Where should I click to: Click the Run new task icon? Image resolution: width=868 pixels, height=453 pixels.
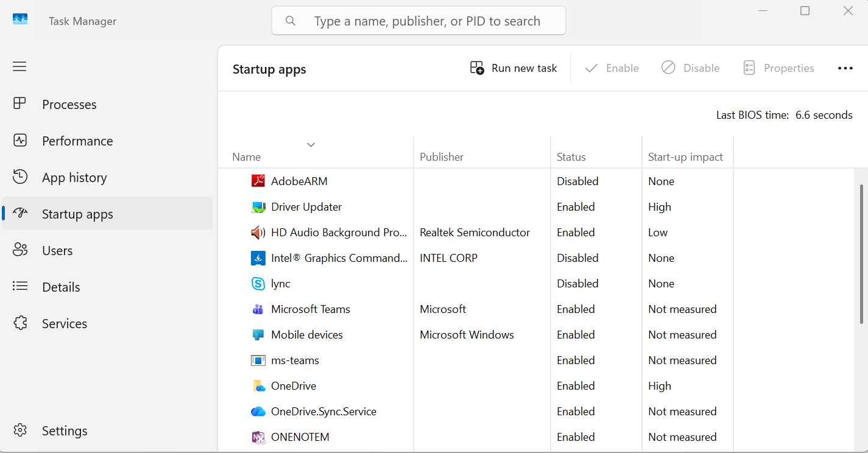point(477,68)
